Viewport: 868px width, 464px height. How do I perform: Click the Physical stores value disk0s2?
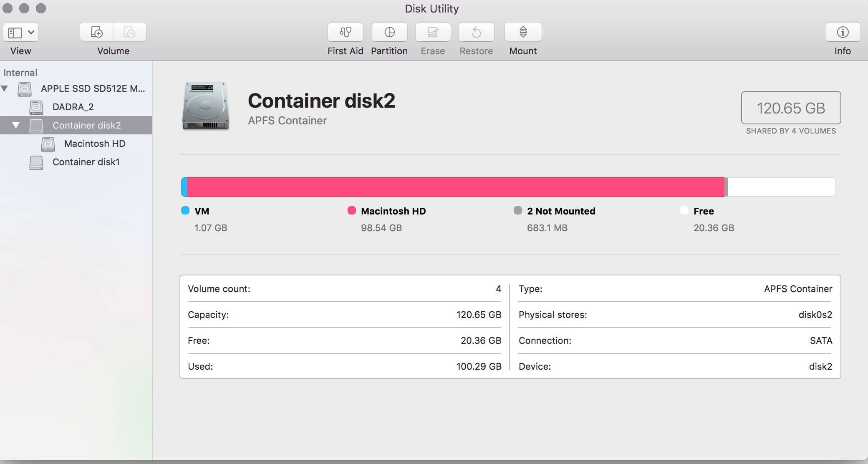(815, 315)
